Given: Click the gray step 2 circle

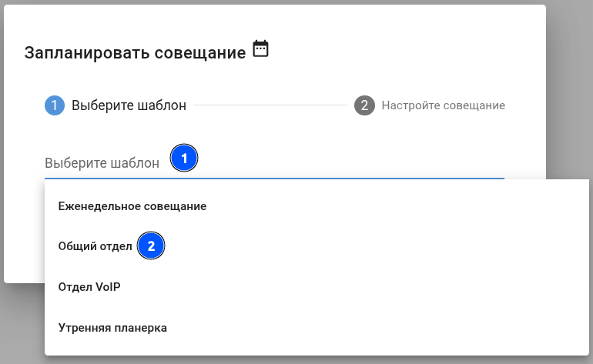Looking at the screenshot, I should pos(364,105).
